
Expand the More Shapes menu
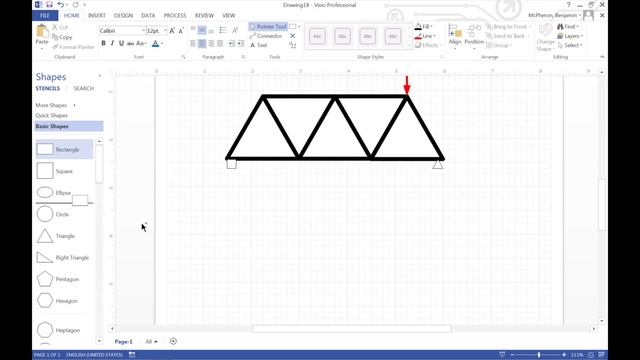click(55, 105)
